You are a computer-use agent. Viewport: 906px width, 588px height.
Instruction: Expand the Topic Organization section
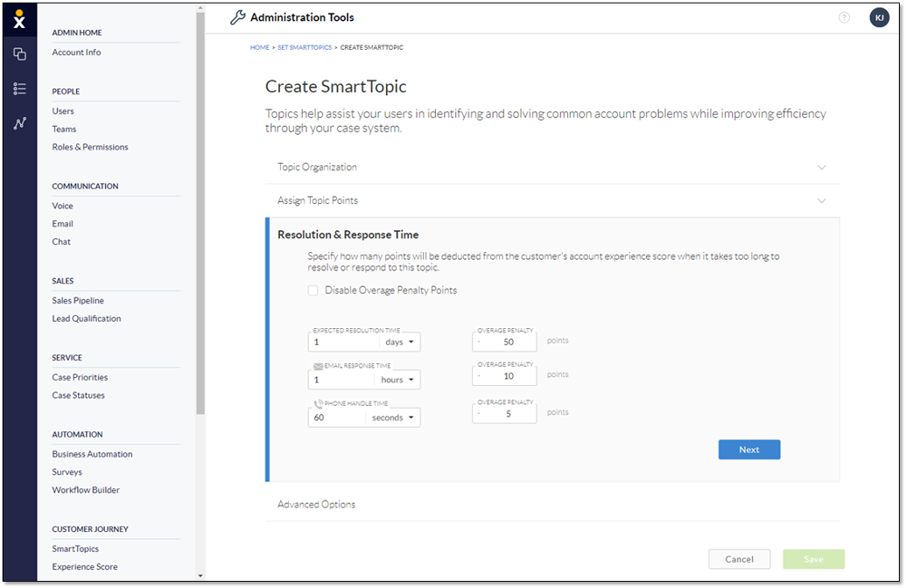click(x=552, y=167)
